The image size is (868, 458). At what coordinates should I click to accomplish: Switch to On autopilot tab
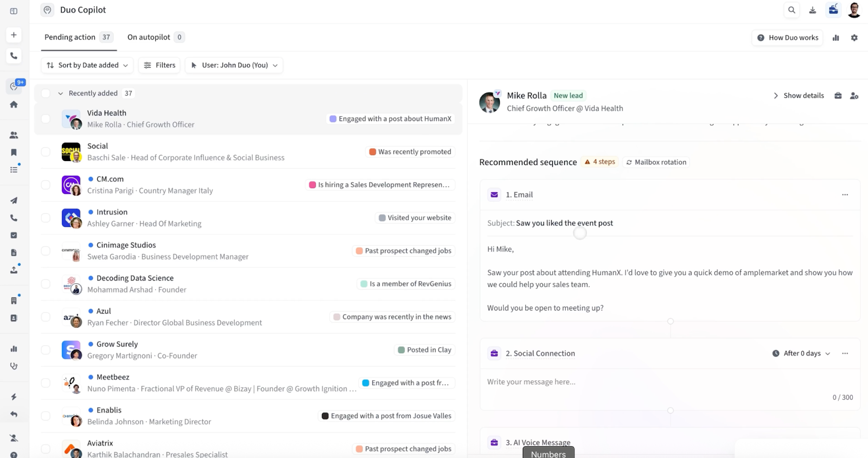click(x=155, y=37)
